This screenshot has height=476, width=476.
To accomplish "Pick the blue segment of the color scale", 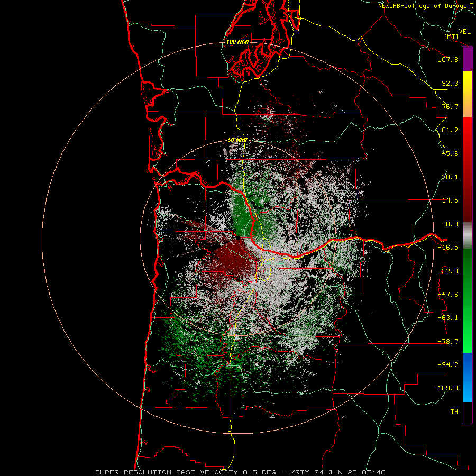I will tap(467, 377).
